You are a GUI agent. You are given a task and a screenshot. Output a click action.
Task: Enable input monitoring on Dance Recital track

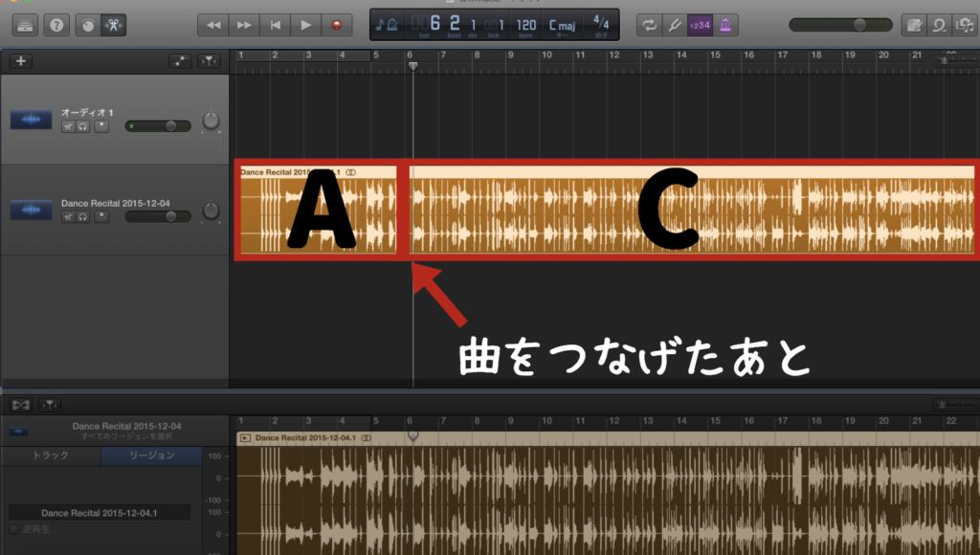[x=101, y=217]
